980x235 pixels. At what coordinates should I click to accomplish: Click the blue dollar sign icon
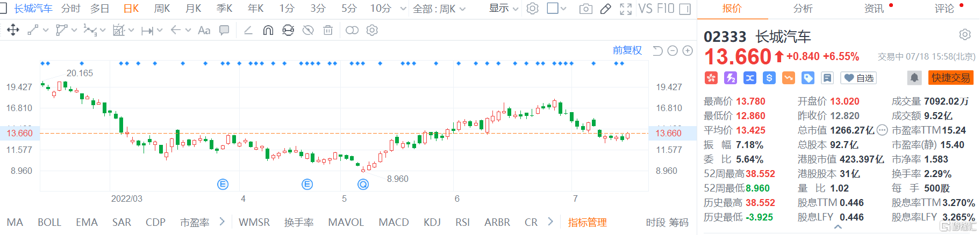(769, 78)
